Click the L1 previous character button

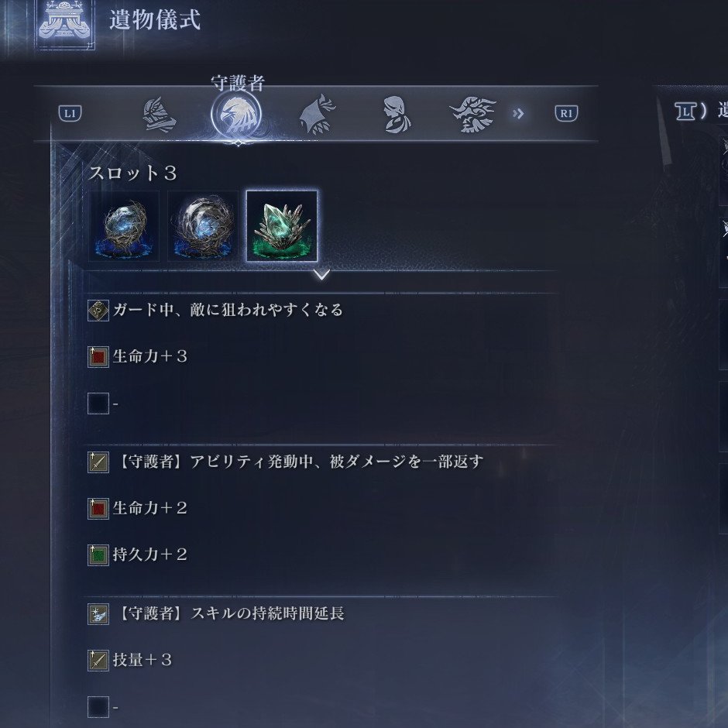click(x=70, y=113)
